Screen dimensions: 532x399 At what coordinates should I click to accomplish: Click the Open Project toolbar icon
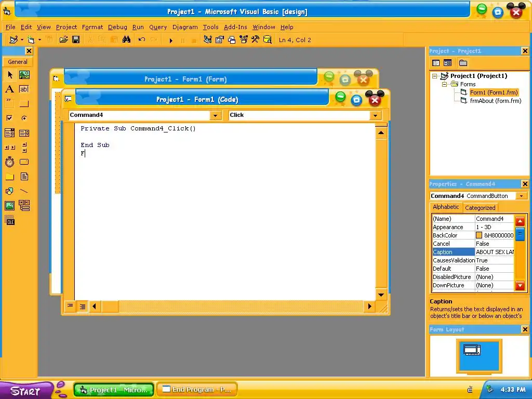[63, 39]
